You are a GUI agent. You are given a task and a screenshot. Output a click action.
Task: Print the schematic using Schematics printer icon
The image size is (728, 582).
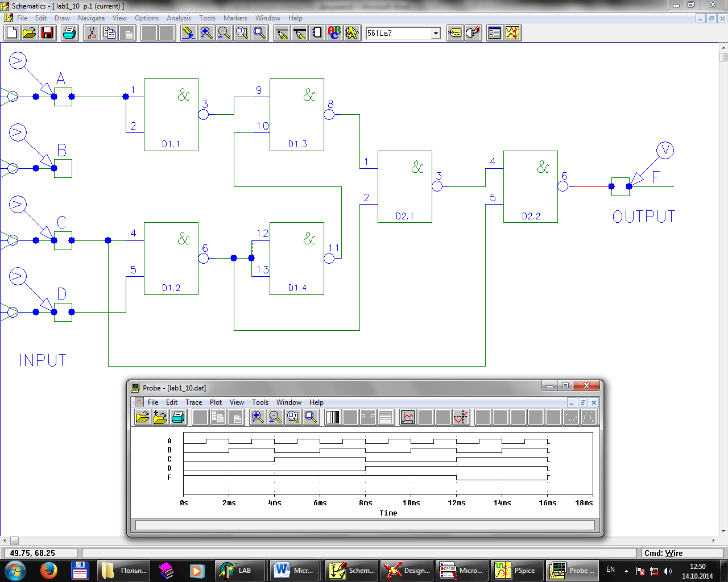[x=69, y=33]
